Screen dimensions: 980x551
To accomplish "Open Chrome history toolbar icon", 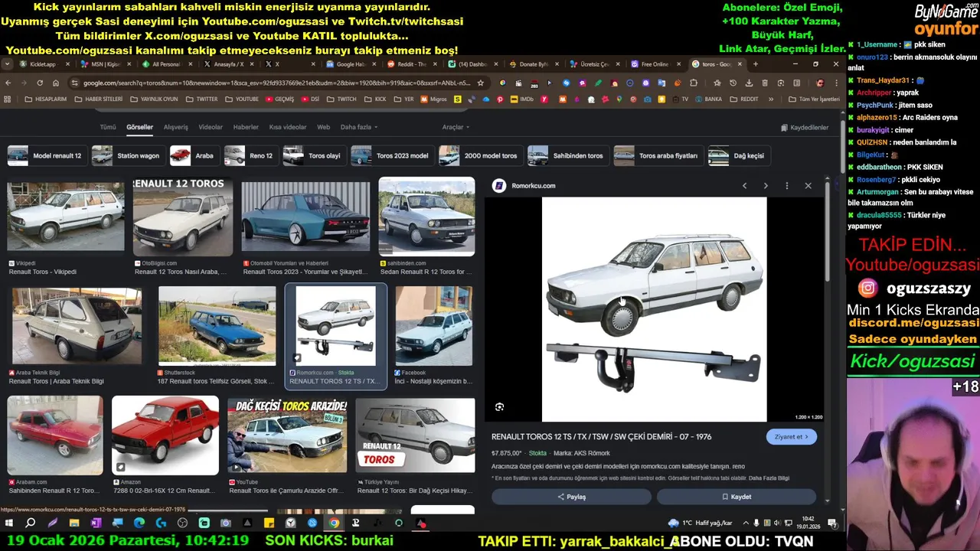I will click(733, 83).
